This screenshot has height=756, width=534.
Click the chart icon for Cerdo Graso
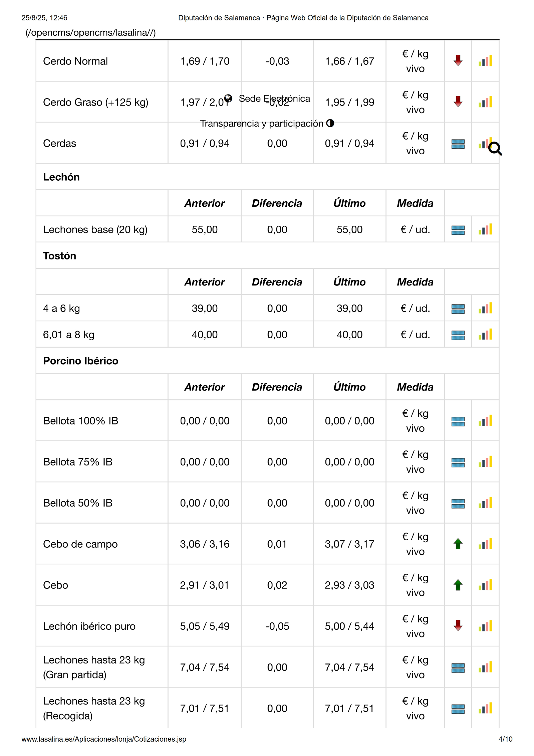tap(485, 102)
